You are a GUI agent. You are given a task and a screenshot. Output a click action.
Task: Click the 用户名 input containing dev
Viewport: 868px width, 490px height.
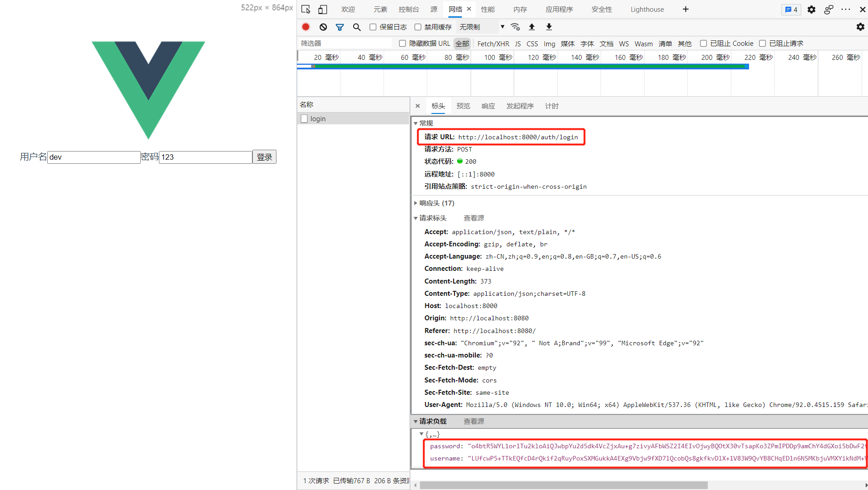(94, 157)
